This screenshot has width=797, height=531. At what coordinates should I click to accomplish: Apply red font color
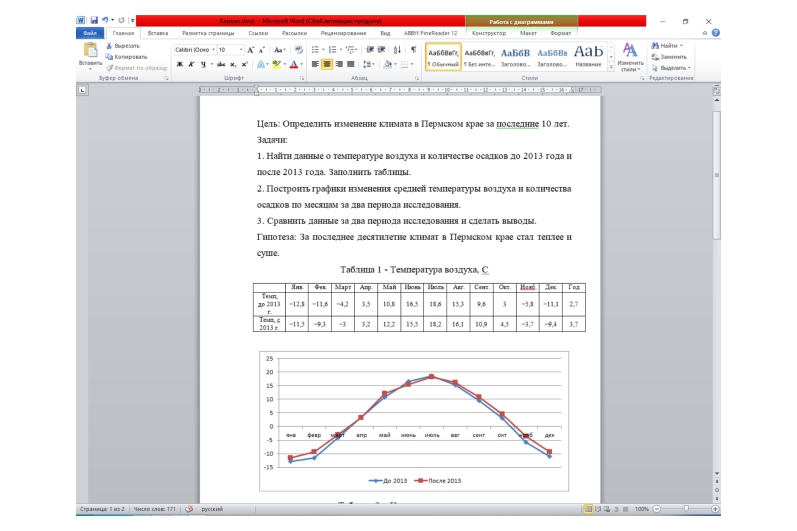pos(293,65)
